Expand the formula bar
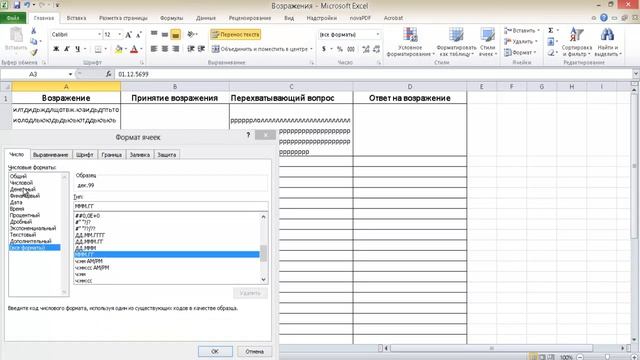The image size is (640, 360). [636, 74]
